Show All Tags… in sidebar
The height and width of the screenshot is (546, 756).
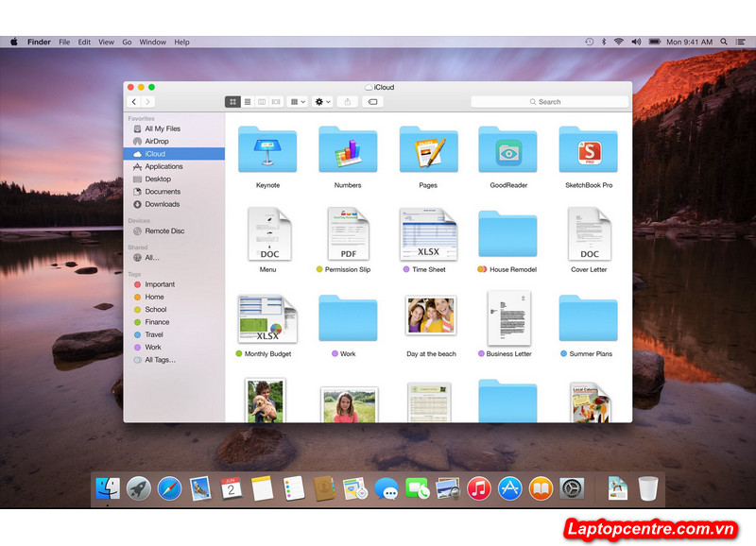click(x=174, y=360)
